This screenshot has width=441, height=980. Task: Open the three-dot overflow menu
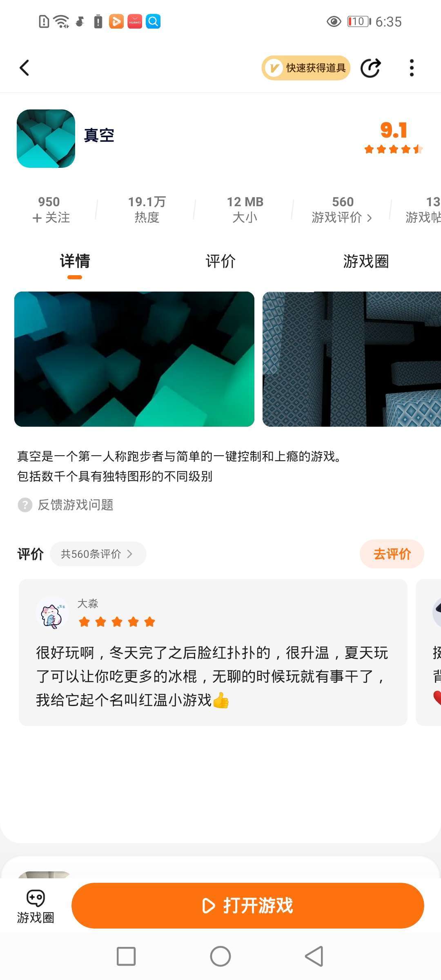click(412, 68)
